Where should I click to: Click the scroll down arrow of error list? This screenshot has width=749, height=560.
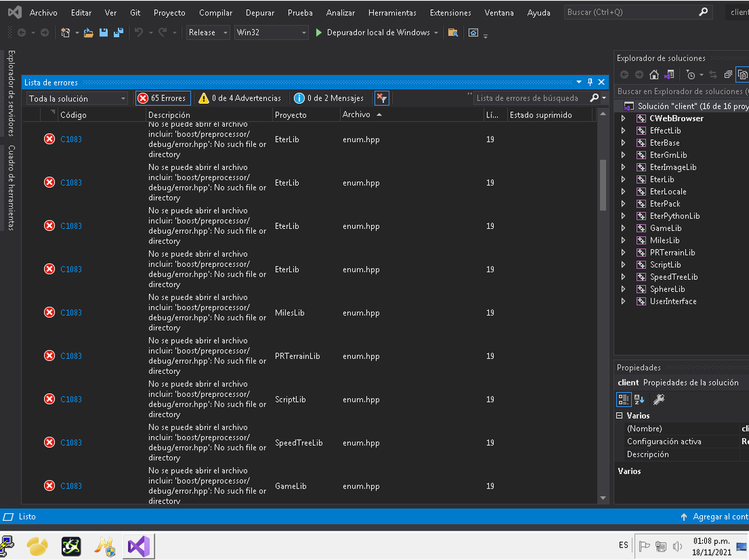point(603,498)
